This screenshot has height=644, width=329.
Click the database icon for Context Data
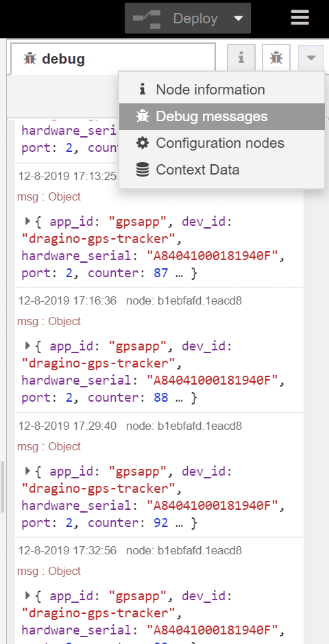point(143,170)
